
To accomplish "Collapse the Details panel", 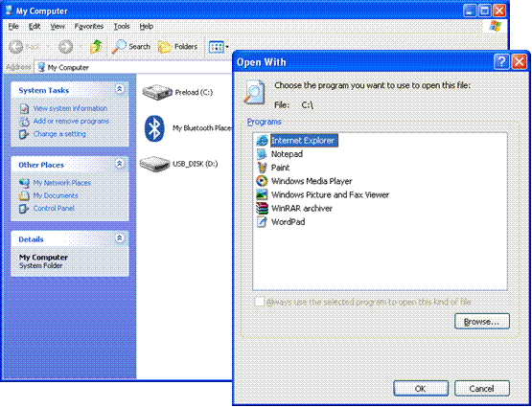I will tap(119, 238).
